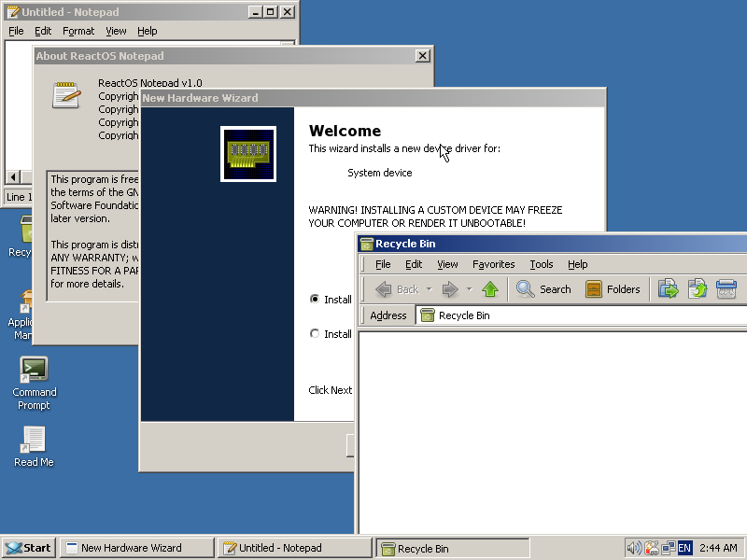Select the Recycle Bin desktop icon
747x560 pixels.
click(20, 236)
